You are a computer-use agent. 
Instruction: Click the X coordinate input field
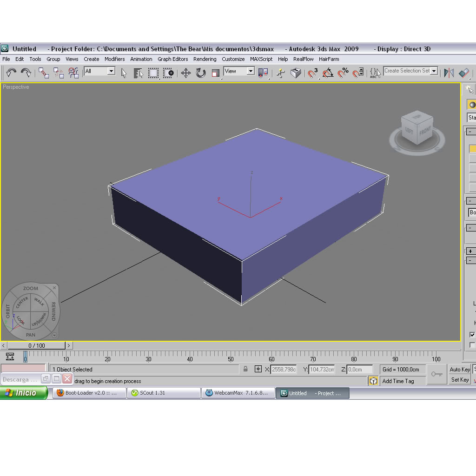tap(283, 370)
